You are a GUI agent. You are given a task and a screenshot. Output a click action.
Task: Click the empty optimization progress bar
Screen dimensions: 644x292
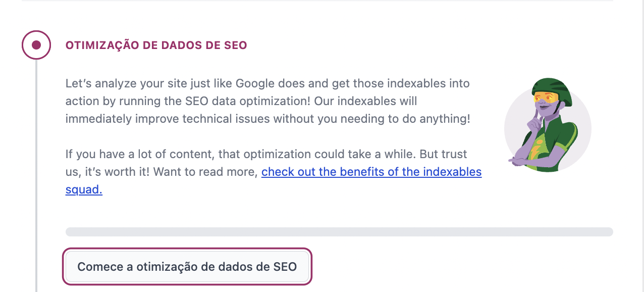339,232
